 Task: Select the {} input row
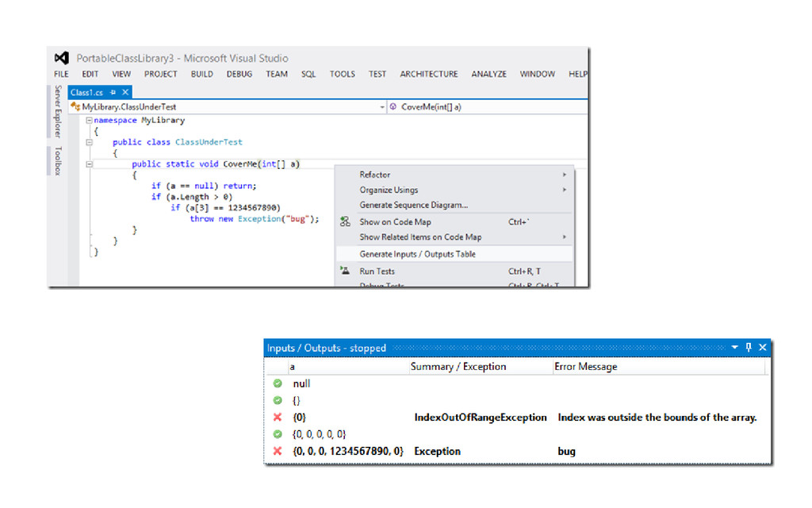point(517,400)
